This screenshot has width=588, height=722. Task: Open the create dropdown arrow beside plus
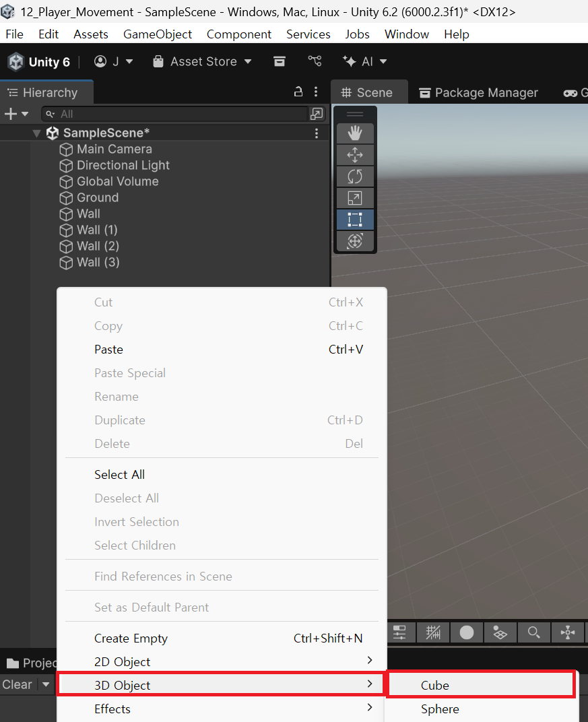pyautogui.click(x=25, y=114)
